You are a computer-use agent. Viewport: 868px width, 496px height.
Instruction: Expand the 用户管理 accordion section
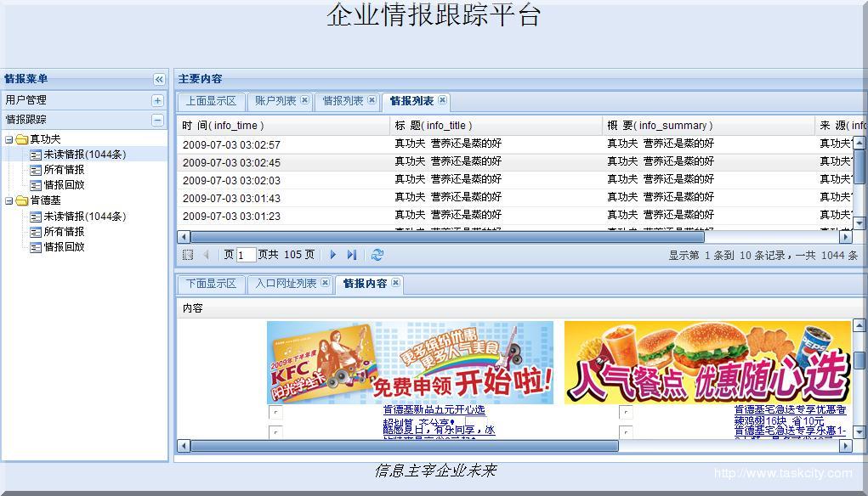157,100
